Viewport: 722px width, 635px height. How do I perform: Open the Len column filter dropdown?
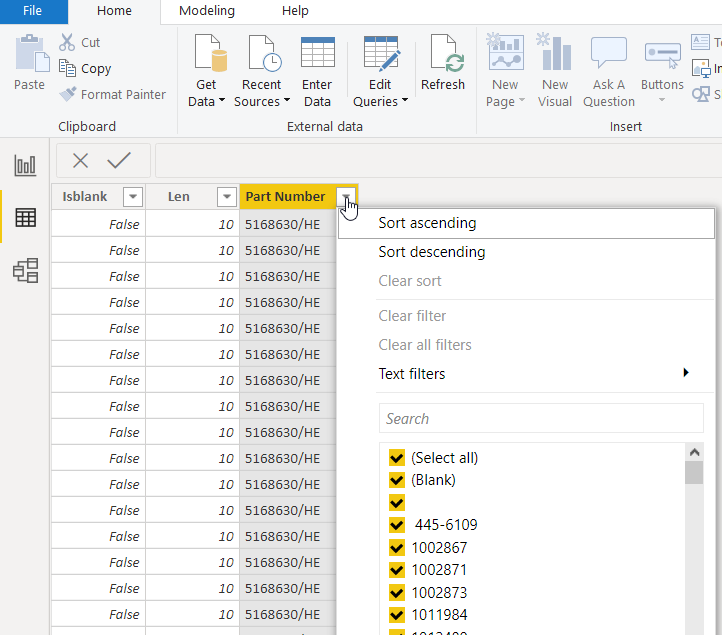(x=227, y=197)
